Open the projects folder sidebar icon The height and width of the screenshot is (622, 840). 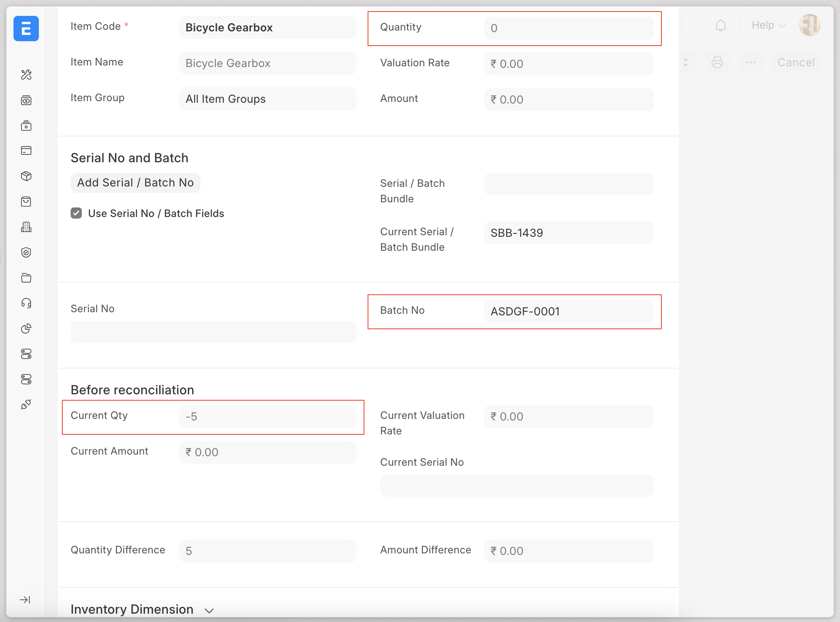26,278
